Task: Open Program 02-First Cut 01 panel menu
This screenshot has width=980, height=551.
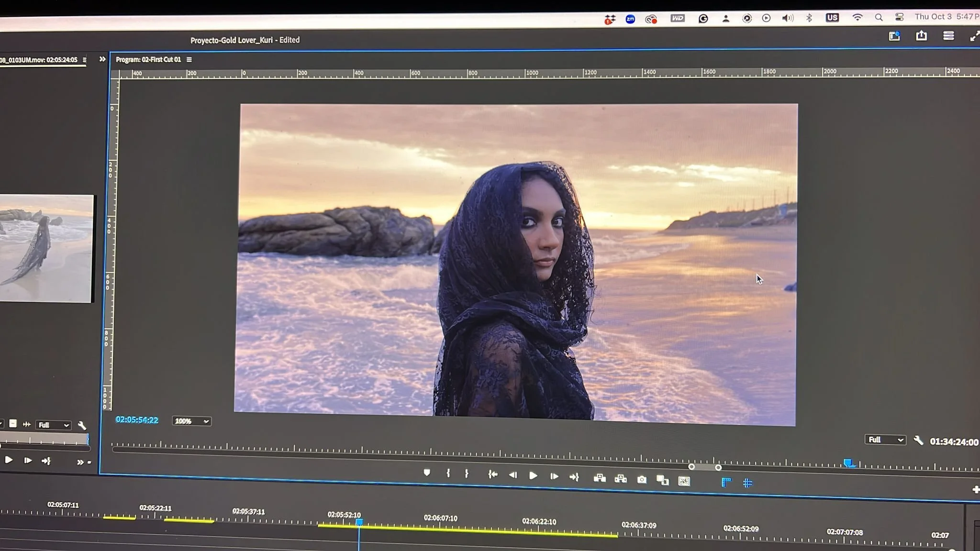Action: [x=189, y=60]
